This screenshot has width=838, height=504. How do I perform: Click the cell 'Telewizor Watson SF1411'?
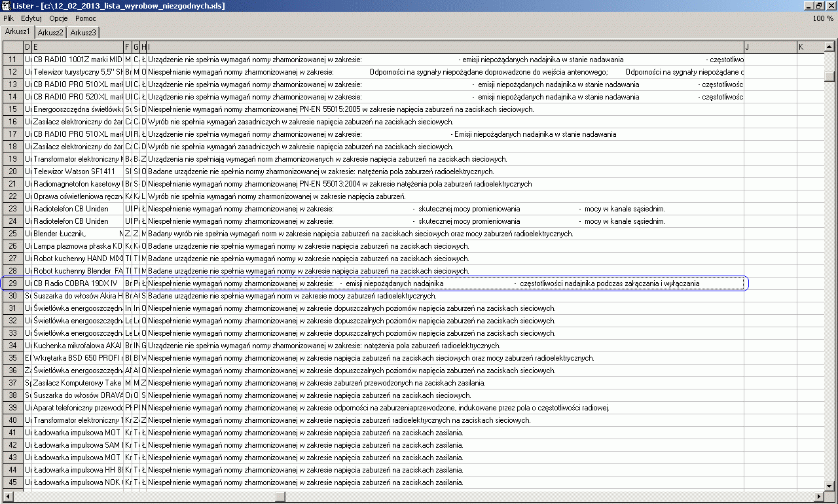pos(77,171)
